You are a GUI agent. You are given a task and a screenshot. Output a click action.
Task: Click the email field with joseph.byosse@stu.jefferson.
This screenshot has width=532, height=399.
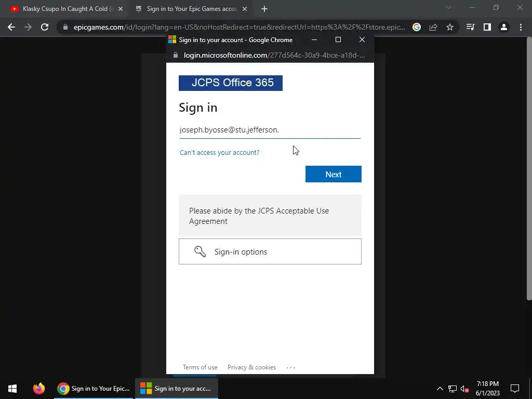tap(270, 130)
